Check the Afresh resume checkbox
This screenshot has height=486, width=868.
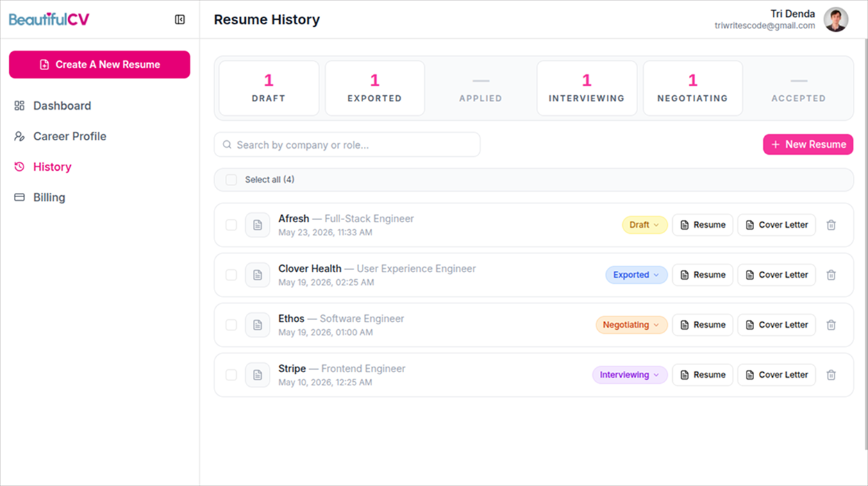231,225
